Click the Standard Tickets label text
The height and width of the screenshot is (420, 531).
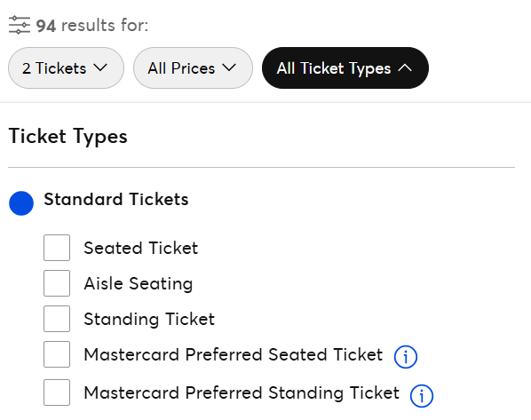[x=116, y=199]
